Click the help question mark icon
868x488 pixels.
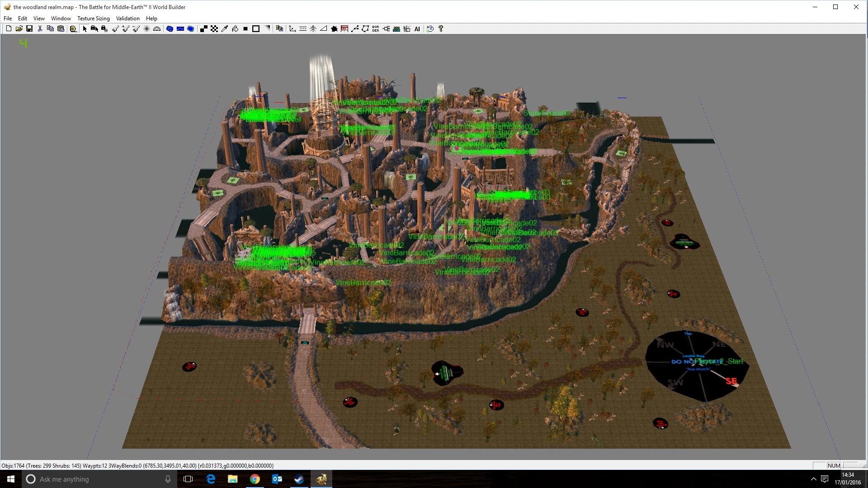pyautogui.click(x=441, y=28)
